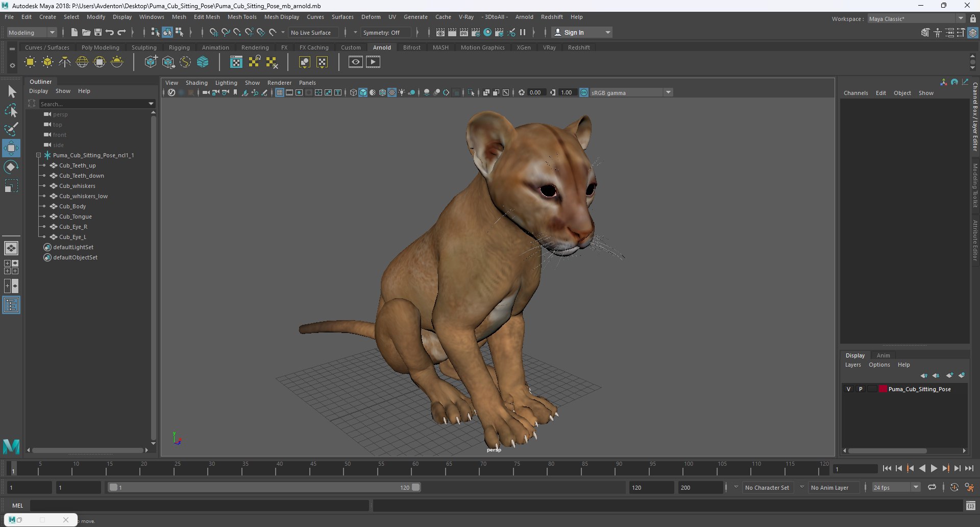Open Outliner layout icon in toolbox

[x=11, y=305]
